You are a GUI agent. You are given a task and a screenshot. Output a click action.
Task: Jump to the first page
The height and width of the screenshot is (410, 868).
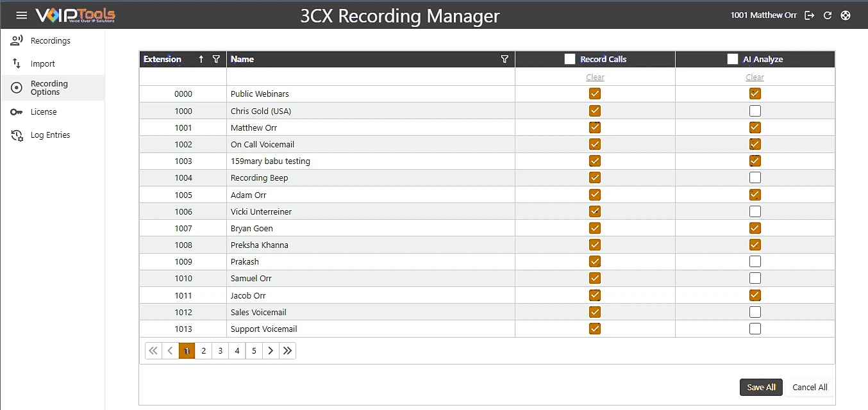coord(153,350)
